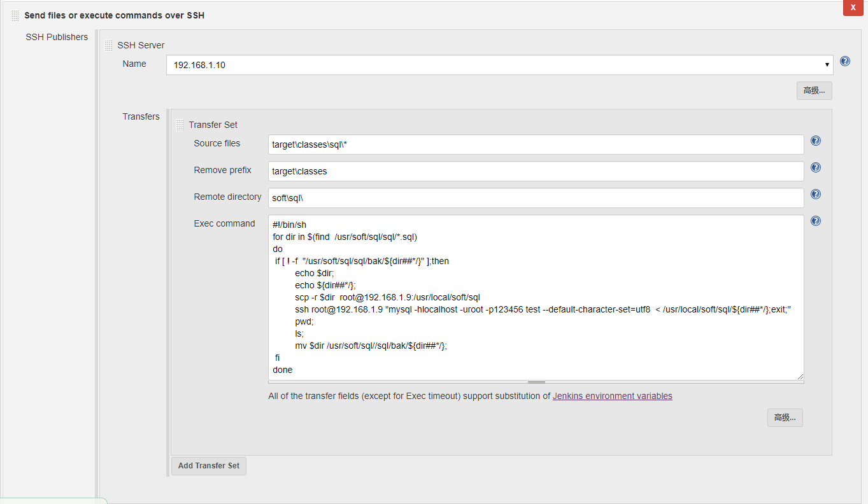The height and width of the screenshot is (504, 868).
Task: Click into the Remote directory input
Action: click(x=536, y=198)
